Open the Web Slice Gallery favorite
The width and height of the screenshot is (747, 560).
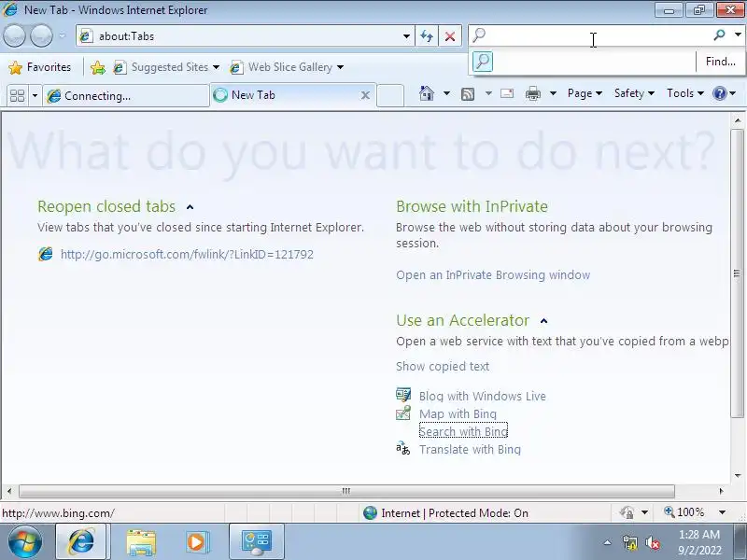[282, 67]
